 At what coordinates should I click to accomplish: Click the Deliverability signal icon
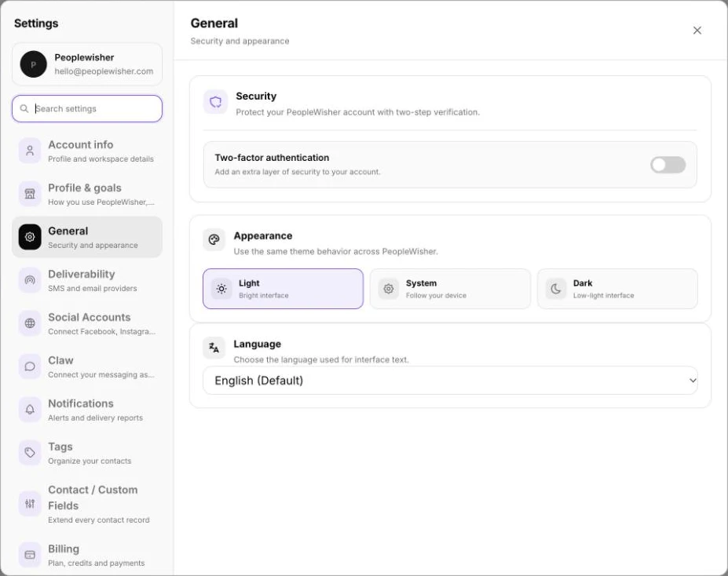click(30, 280)
